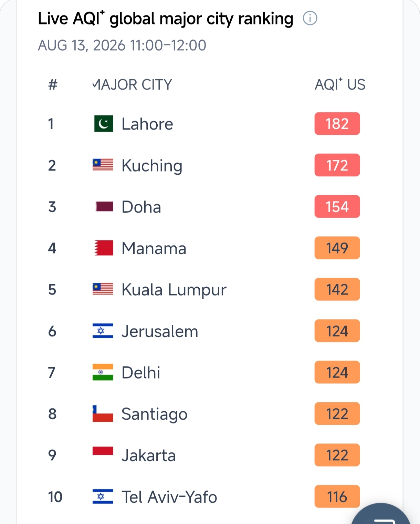420x524 pixels.
Task: Tap the Chile flag beside Santiago
Action: tap(103, 414)
